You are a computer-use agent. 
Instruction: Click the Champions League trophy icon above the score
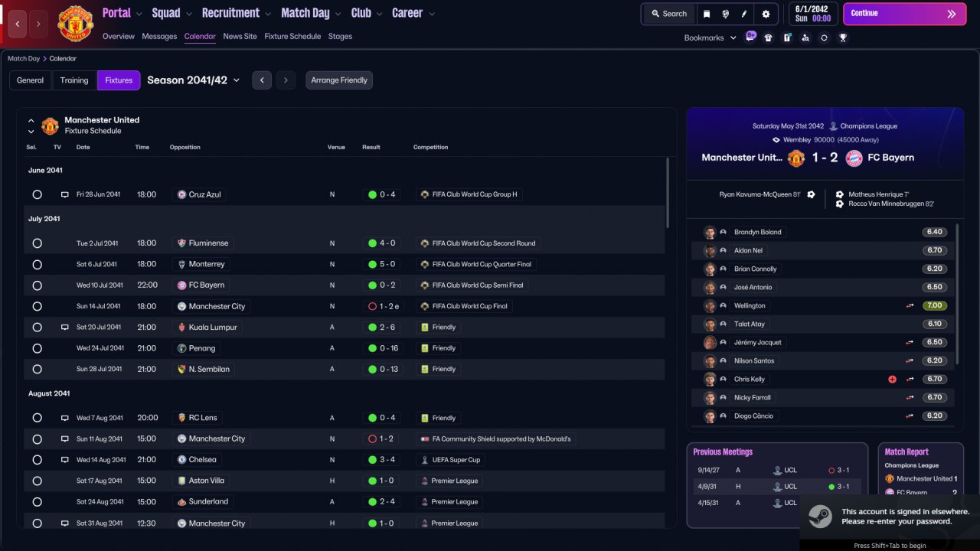click(x=833, y=126)
